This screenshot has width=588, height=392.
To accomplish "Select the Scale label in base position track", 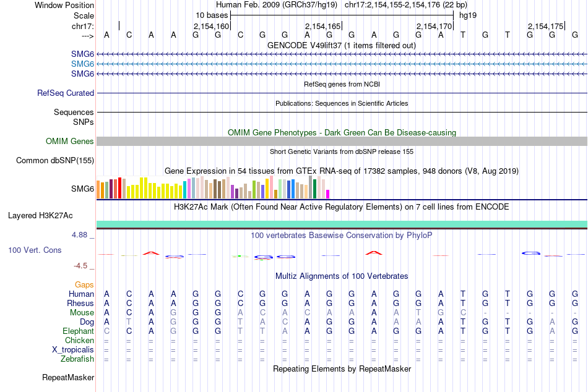I will pyautogui.click(x=84, y=15).
